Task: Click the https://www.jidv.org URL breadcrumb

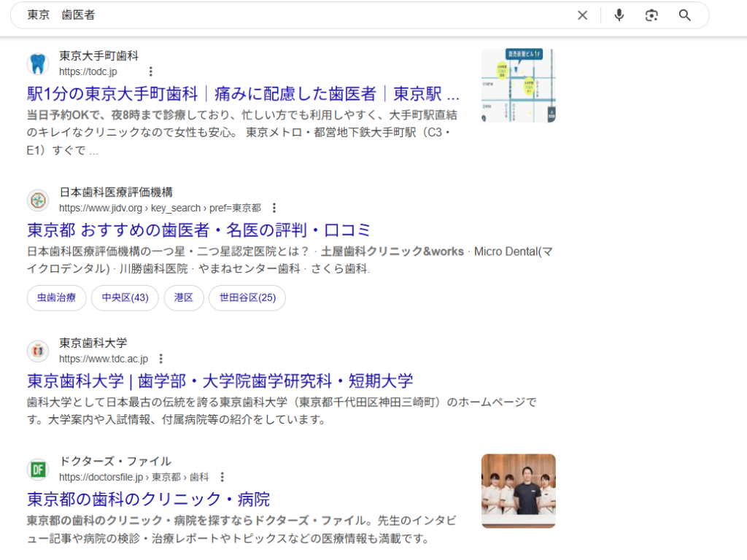Action: [x=160, y=208]
